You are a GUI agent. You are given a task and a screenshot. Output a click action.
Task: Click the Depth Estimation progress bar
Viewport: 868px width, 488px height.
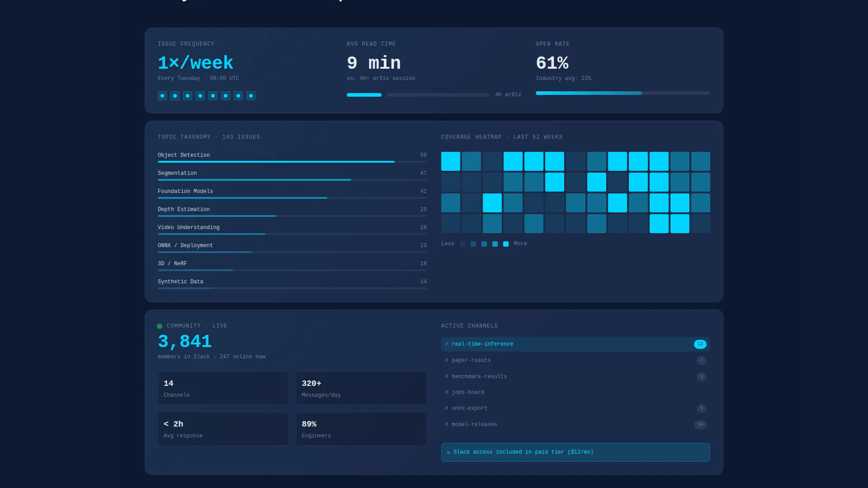click(292, 216)
